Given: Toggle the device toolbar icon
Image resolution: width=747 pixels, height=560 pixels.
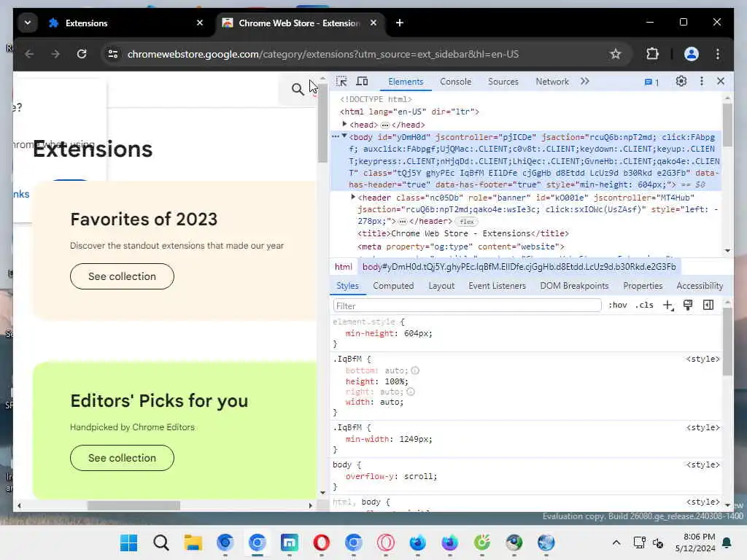Looking at the screenshot, I should click(362, 82).
